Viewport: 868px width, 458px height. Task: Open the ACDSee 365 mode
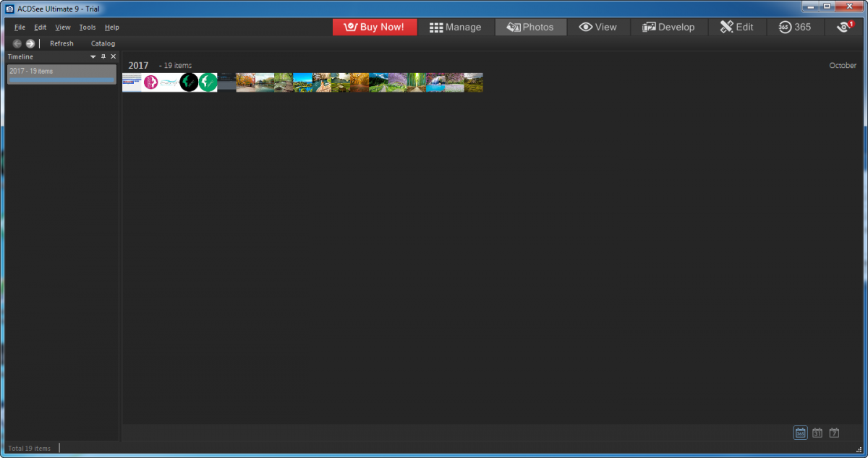pos(794,27)
